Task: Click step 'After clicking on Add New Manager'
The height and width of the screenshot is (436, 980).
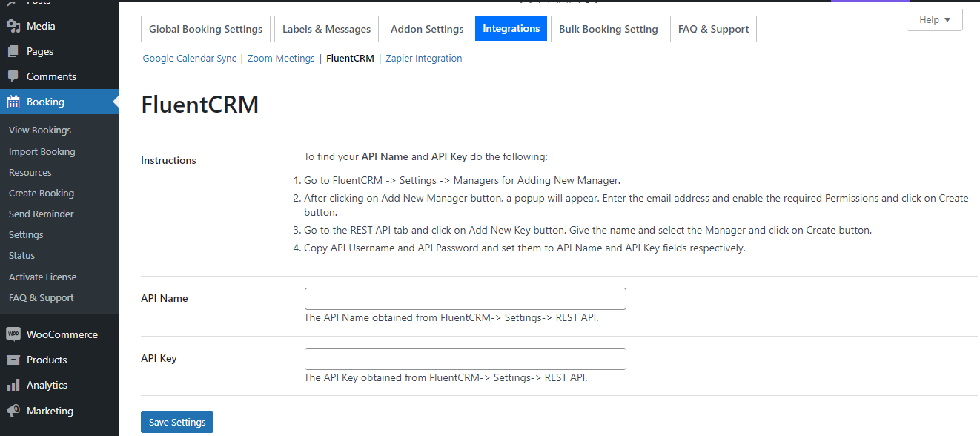Action: click(636, 205)
